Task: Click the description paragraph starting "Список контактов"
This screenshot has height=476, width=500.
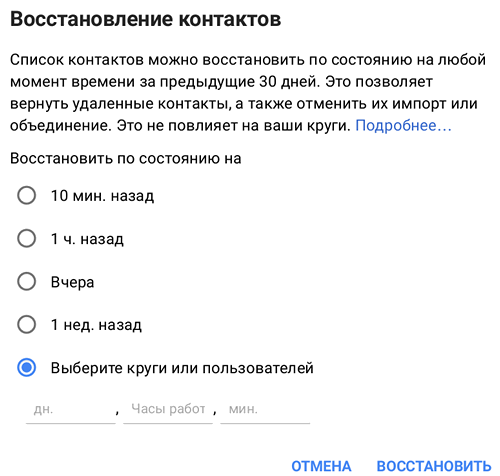Action: pos(248,93)
